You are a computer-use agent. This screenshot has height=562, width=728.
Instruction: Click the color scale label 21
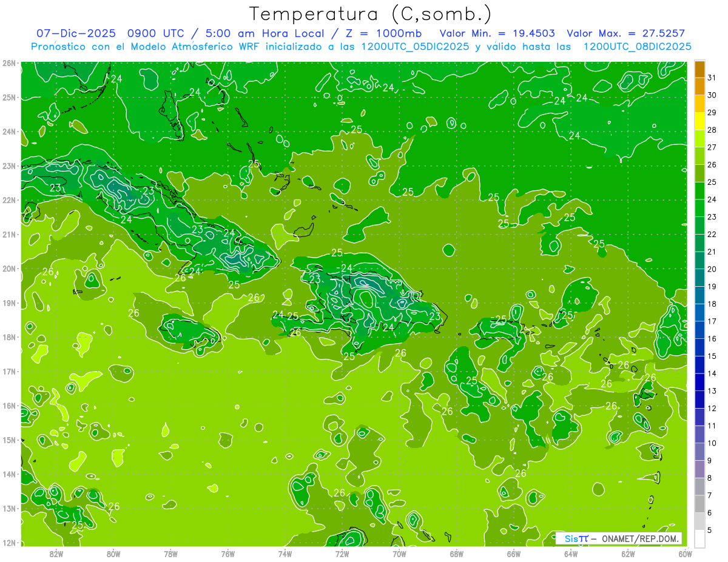click(712, 252)
